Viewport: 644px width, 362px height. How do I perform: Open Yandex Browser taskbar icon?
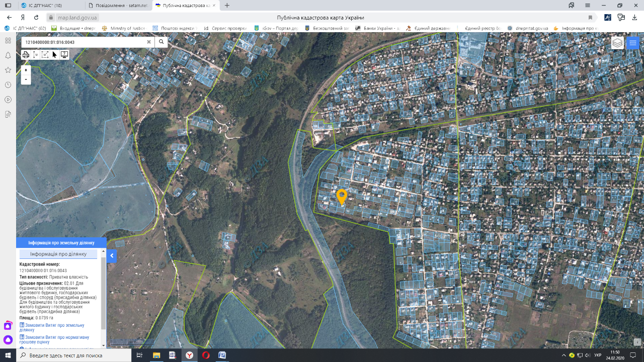point(189,355)
